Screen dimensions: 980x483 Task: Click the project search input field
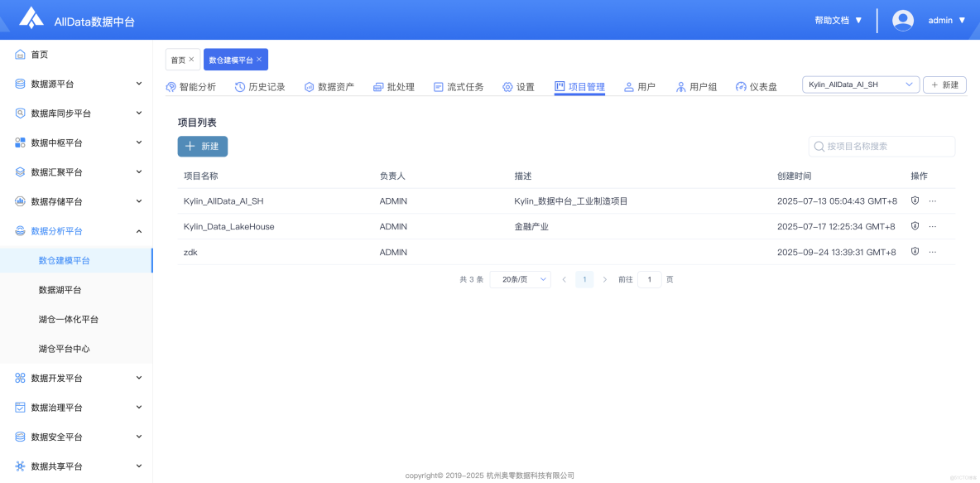pyautogui.click(x=882, y=146)
